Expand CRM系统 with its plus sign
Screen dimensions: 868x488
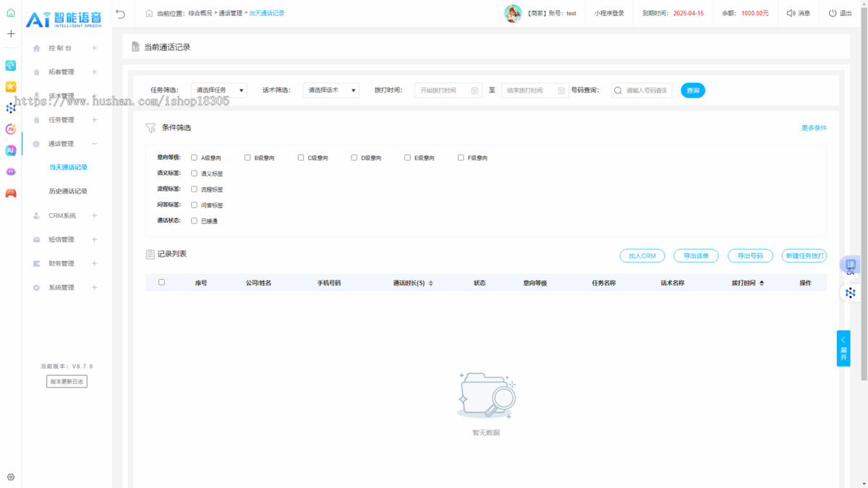coord(95,215)
